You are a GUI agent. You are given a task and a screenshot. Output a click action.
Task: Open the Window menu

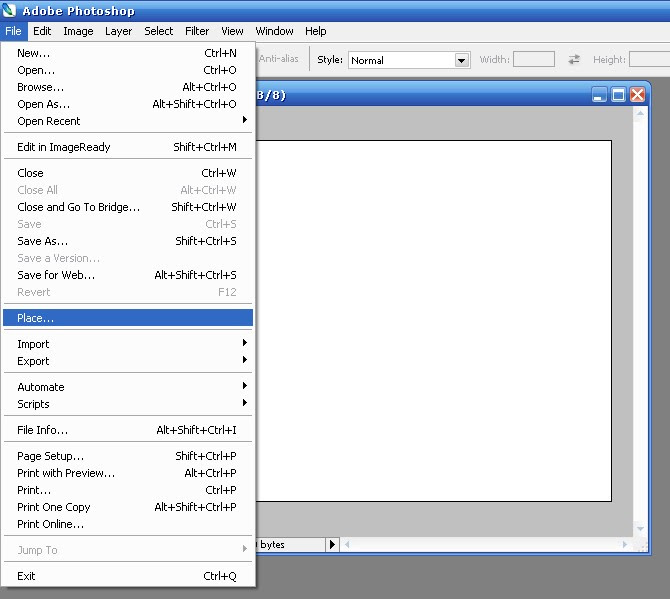coord(274,31)
